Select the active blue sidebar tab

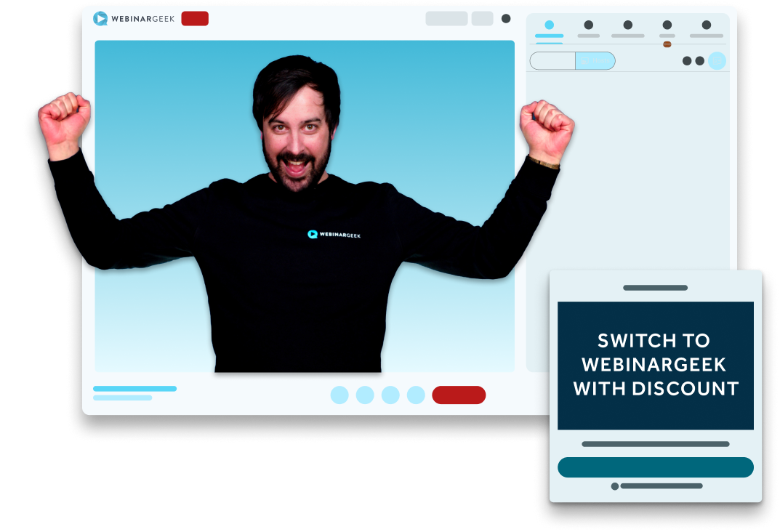549,28
